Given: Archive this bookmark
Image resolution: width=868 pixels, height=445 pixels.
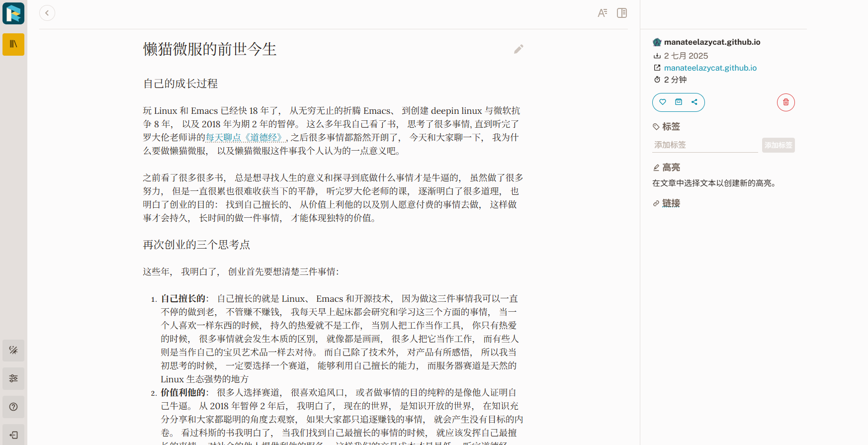Looking at the screenshot, I should (x=679, y=102).
